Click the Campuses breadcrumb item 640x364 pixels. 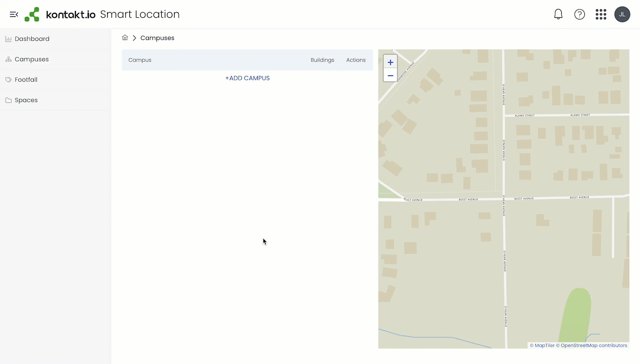click(x=157, y=38)
